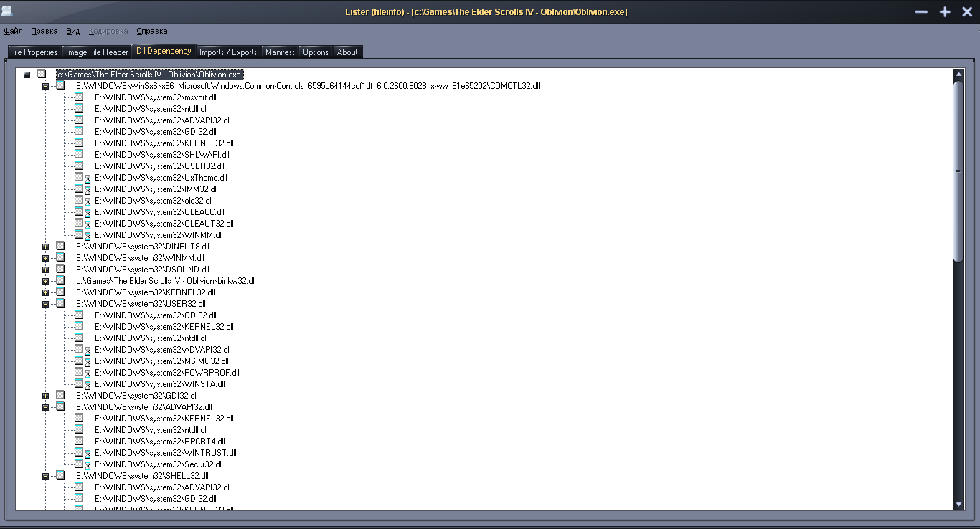The width and height of the screenshot is (980, 529).
Task: Switch to the File Properties tab
Action: click(x=34, y=52)
